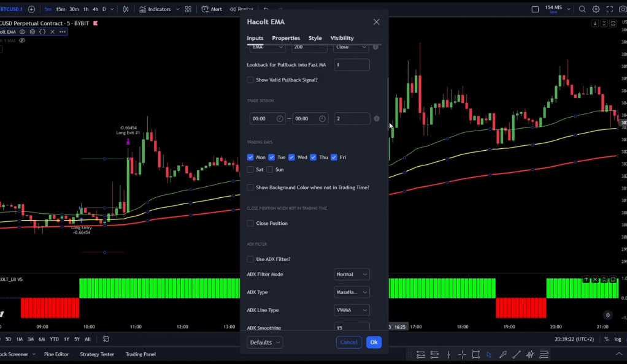627x364 pixels.
Task: Uncheck the Wed trading day checkbox
Action: [292, 157]
